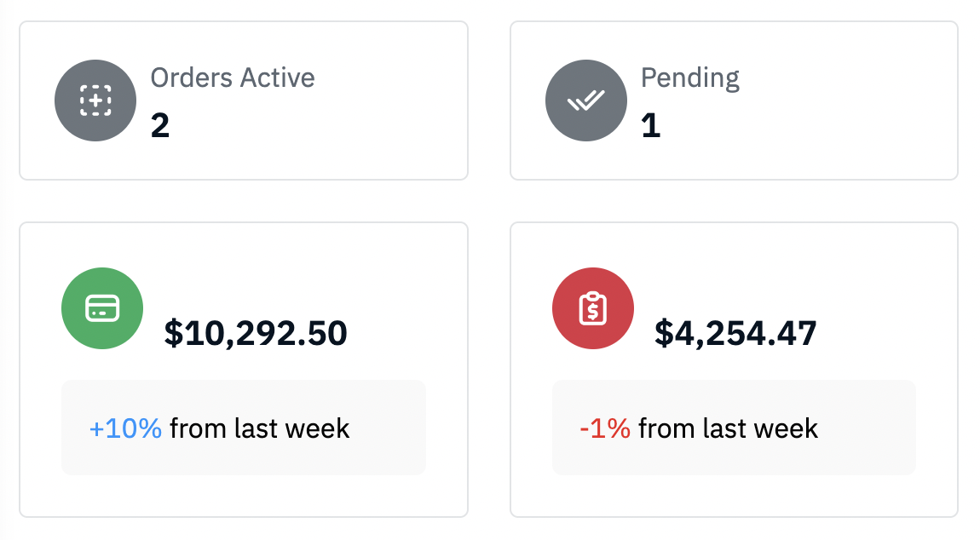Open the Pending card
This screenshot has width=980, height=540.
pos(734,101)
